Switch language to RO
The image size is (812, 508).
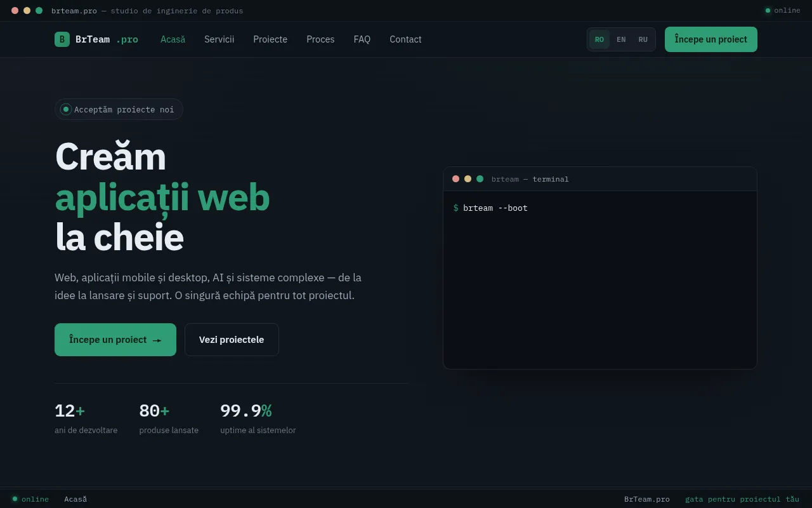[x=599, y=39]
